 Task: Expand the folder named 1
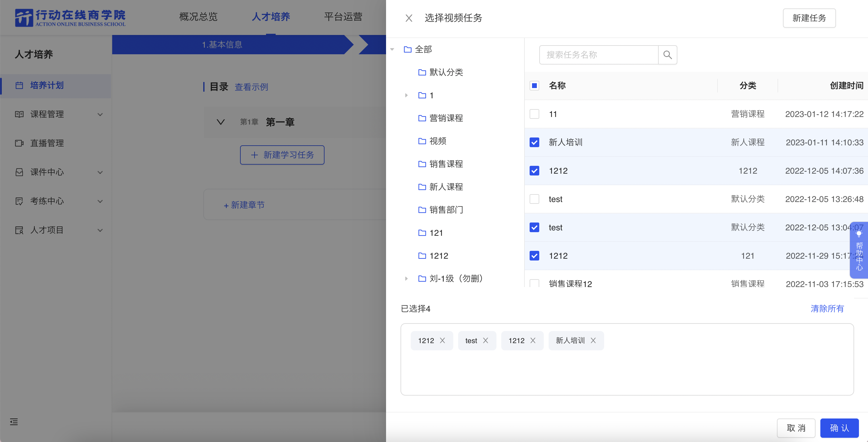click(x=406, y=95)
